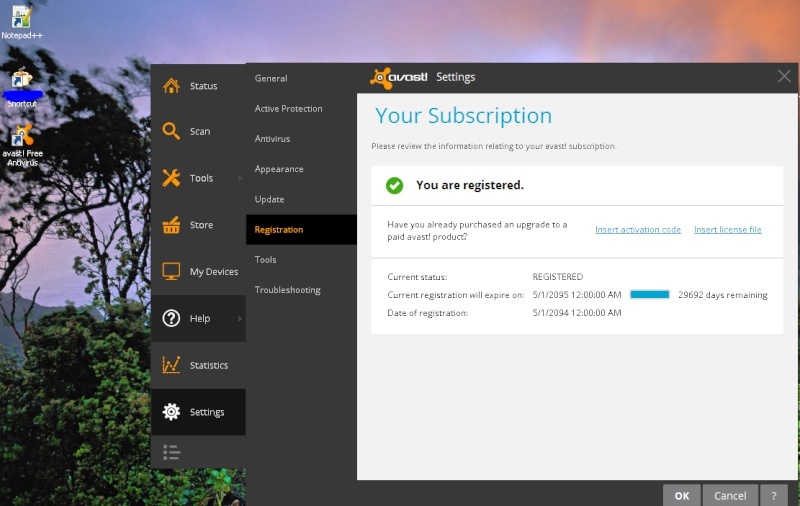Go to Scan in main menu
The image size is (800, 506).
click(x=198, y=131)
